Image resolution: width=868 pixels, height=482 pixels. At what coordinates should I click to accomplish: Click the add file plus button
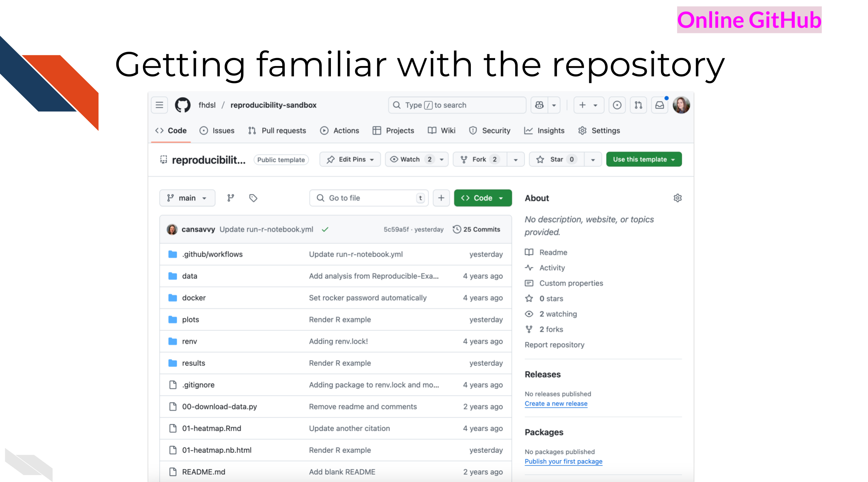tap(441, 198)
